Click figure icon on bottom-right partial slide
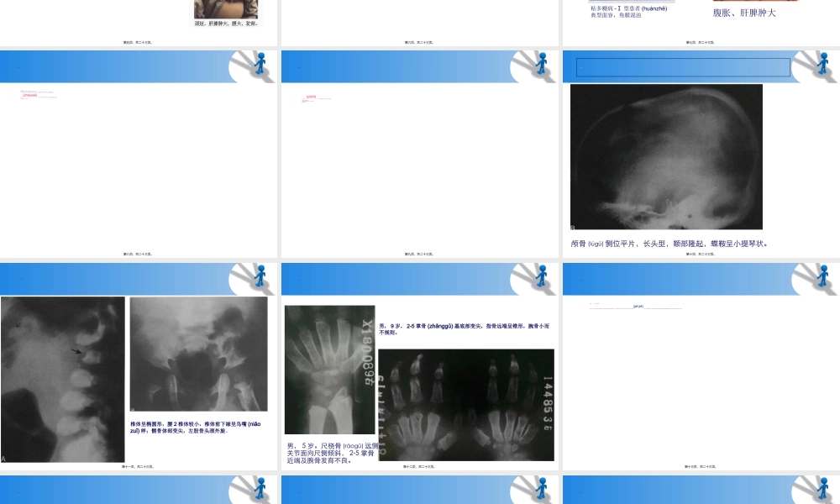 (820, 491)
